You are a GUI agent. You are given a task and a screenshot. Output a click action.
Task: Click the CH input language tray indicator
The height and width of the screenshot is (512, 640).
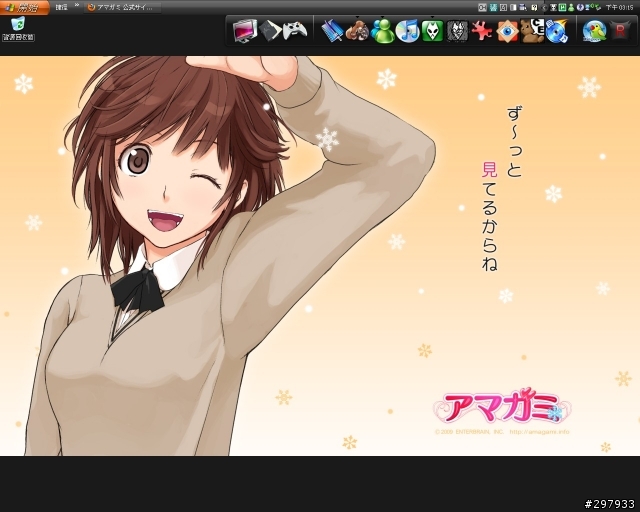pos(482,7)
